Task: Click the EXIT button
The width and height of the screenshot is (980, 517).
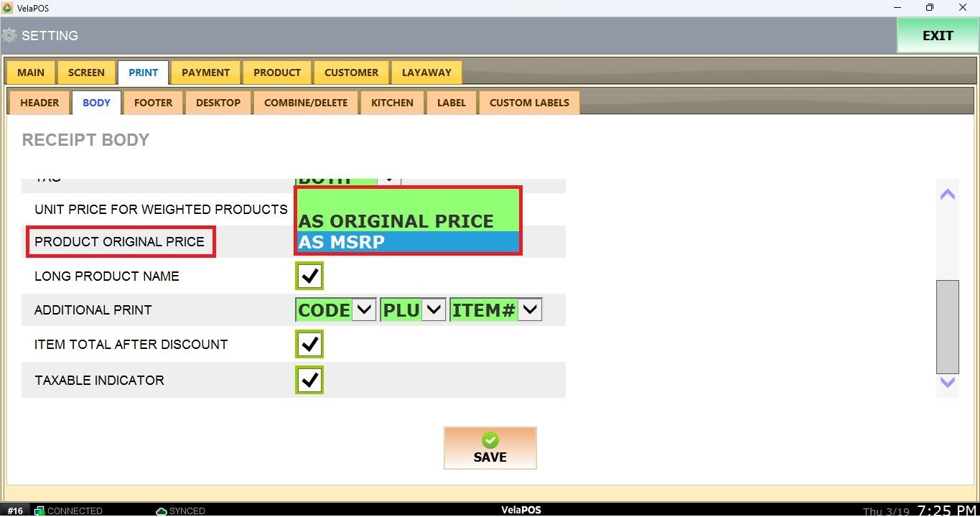Action: point(937,36)
